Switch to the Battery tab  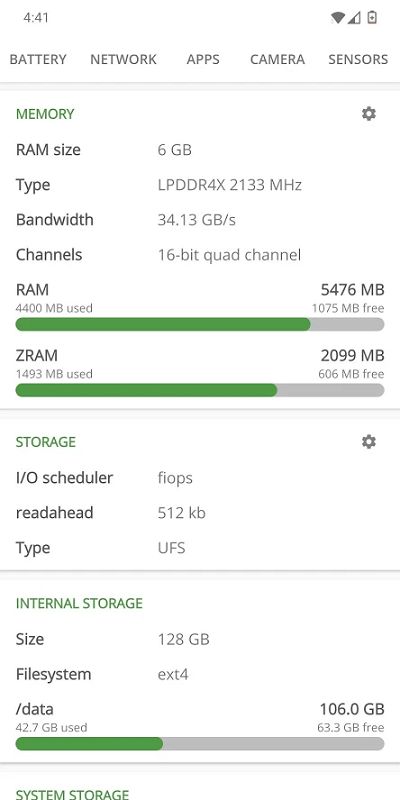point(38,59)
